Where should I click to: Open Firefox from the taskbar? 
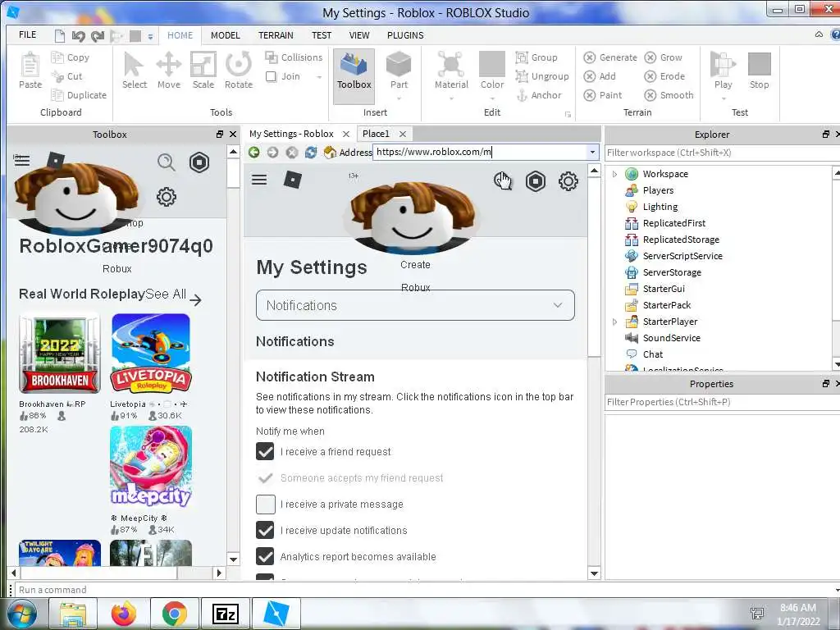(x=124, y=614)
